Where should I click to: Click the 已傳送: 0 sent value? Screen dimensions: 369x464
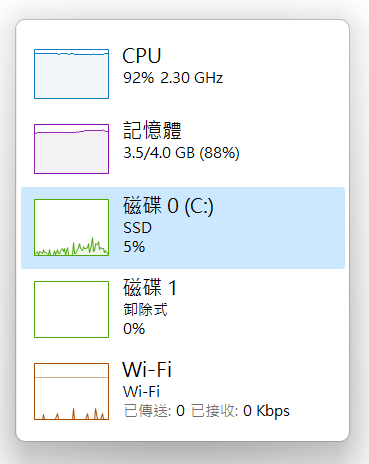[x=154, y=411]
